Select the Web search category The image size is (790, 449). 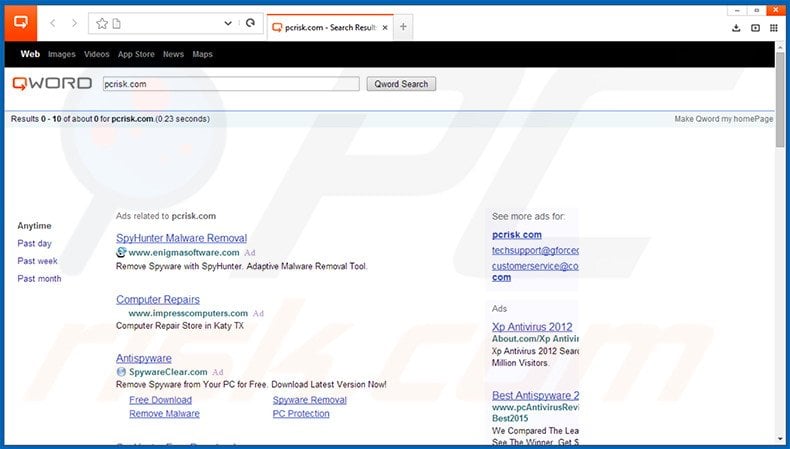pos(30,54)
